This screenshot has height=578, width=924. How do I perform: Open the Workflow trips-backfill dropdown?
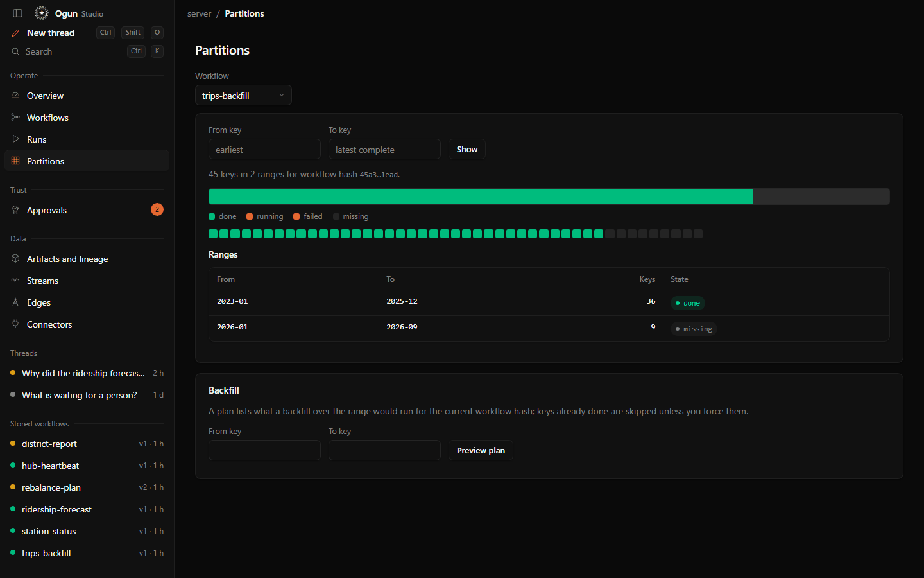pos(243,96)
